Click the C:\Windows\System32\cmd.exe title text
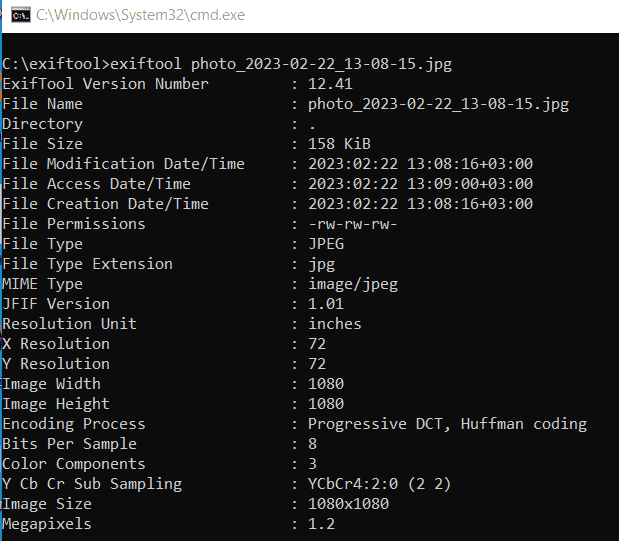This screenshot has height=541, width=619. [x=141, y=15]
